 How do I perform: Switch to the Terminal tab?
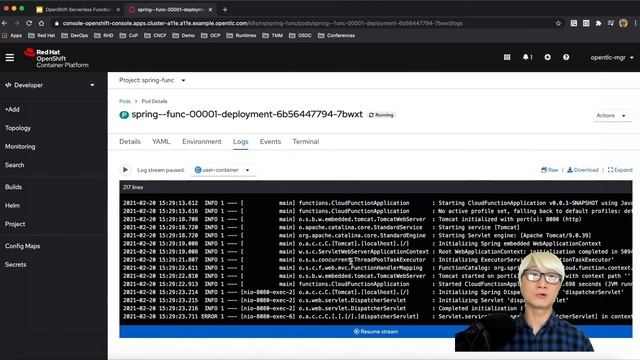pos(306,142)
